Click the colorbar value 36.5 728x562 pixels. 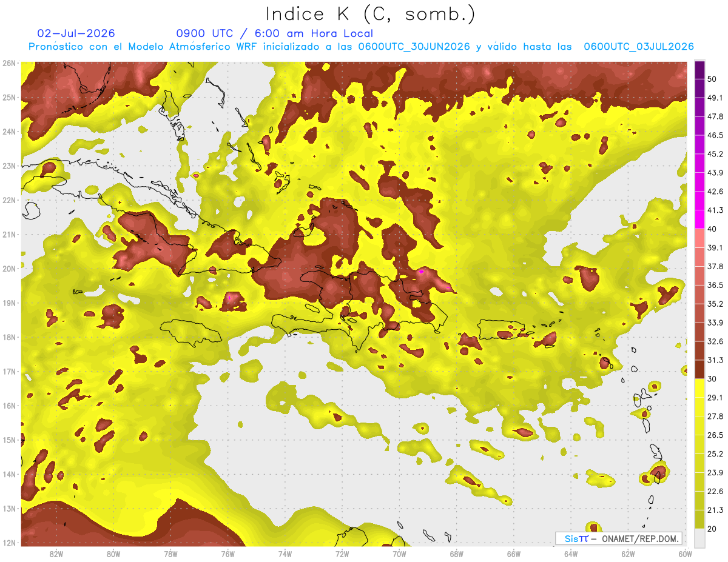pyautogui.click(x=715, y=285)
